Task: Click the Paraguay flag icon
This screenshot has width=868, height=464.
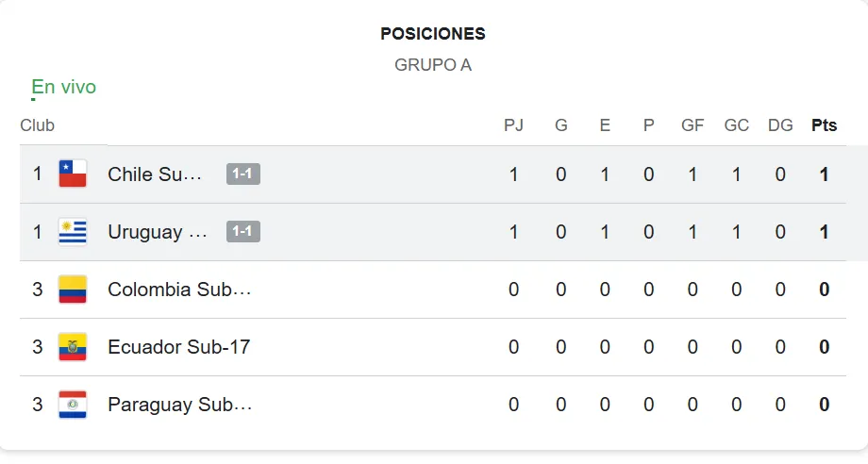Action: (x=73, y=405)
